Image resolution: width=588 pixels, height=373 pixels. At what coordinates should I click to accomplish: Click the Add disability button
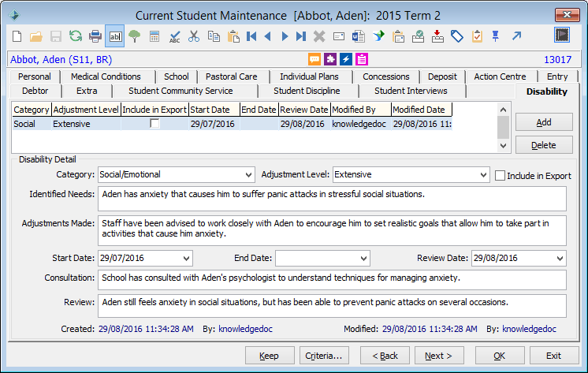(x=544, y=122)
